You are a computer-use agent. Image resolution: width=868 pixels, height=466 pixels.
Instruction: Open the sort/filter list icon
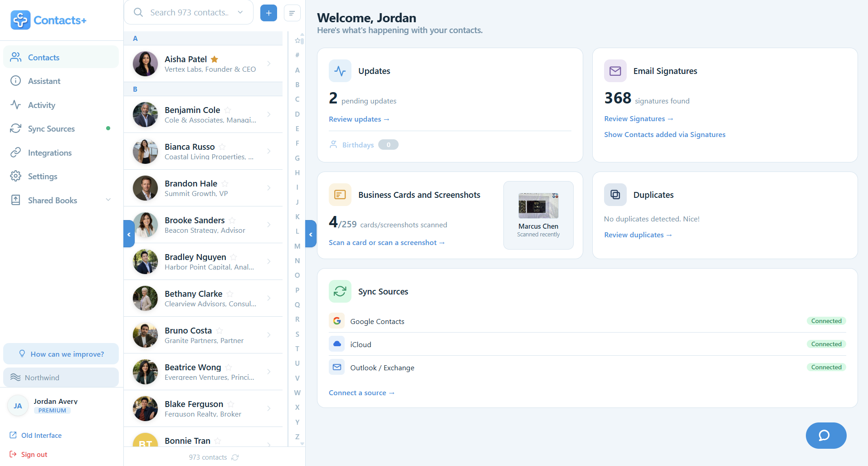292,13
